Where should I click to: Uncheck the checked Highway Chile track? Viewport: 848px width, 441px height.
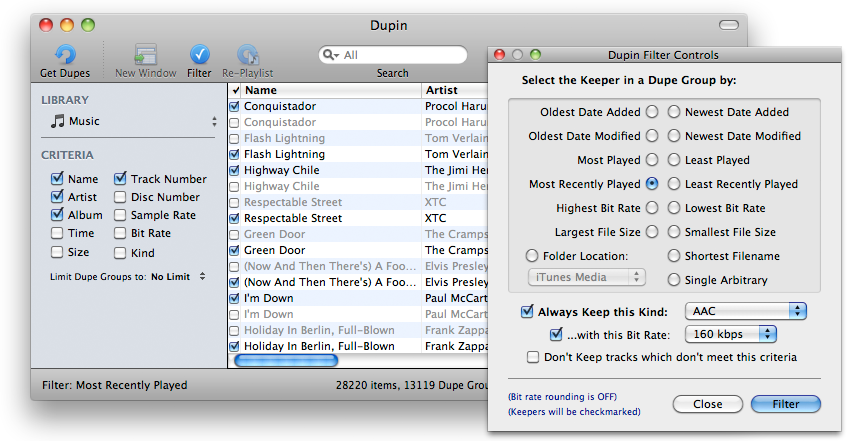coord(234,170)
